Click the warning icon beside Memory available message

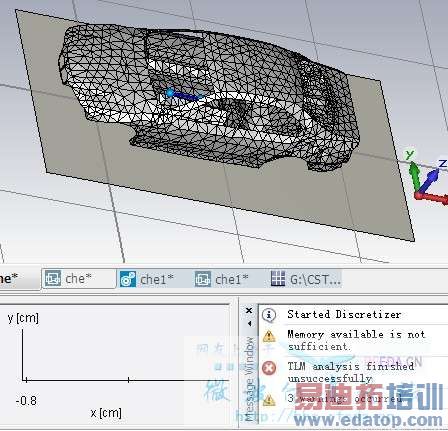coord(269,336)
